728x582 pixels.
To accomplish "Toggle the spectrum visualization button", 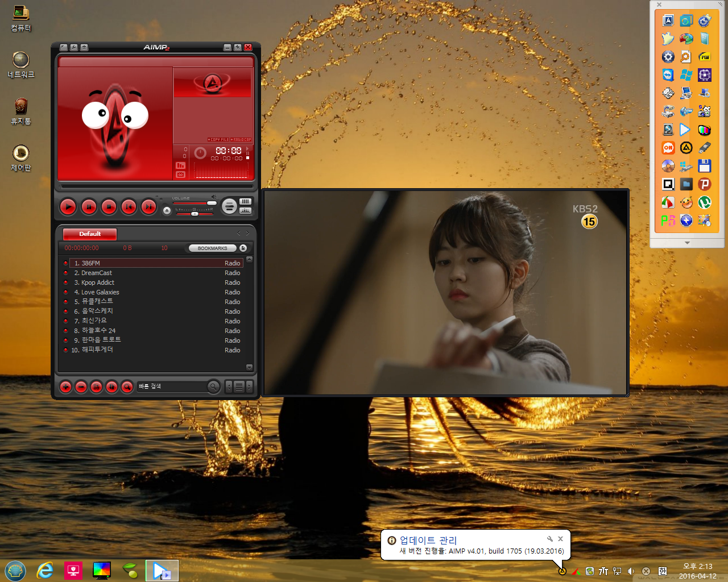I will (180, 165).
